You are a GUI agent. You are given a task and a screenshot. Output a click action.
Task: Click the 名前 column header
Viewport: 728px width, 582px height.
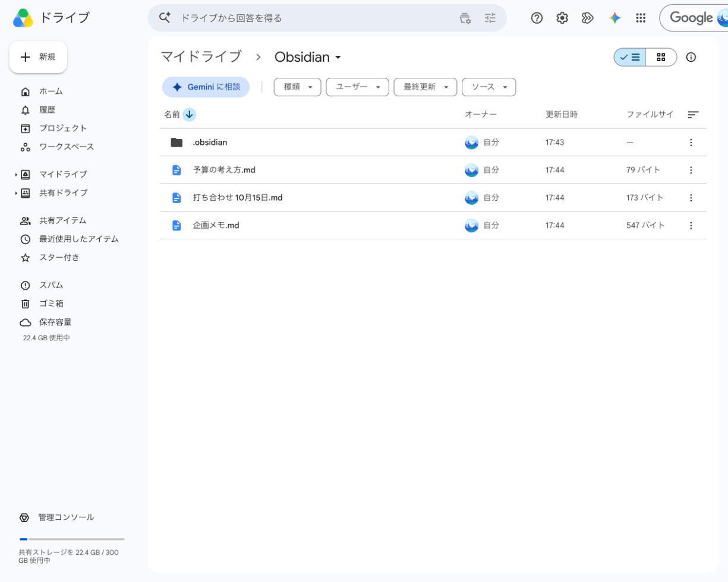click(x=172, y=115)
